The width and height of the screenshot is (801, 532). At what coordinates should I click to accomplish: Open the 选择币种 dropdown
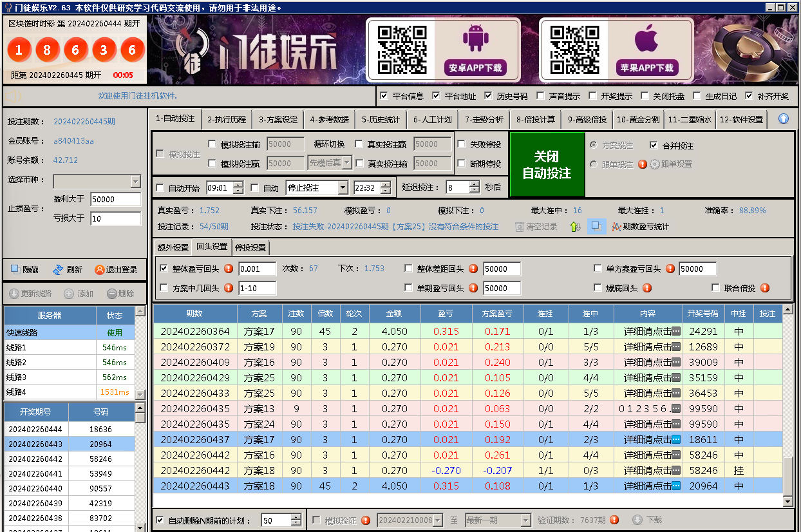135,182
